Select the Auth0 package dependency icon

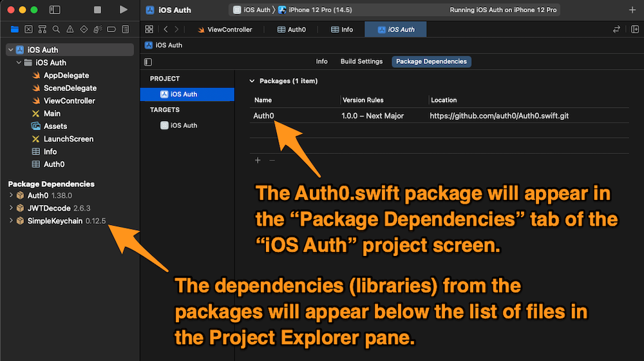pos(20,195)
